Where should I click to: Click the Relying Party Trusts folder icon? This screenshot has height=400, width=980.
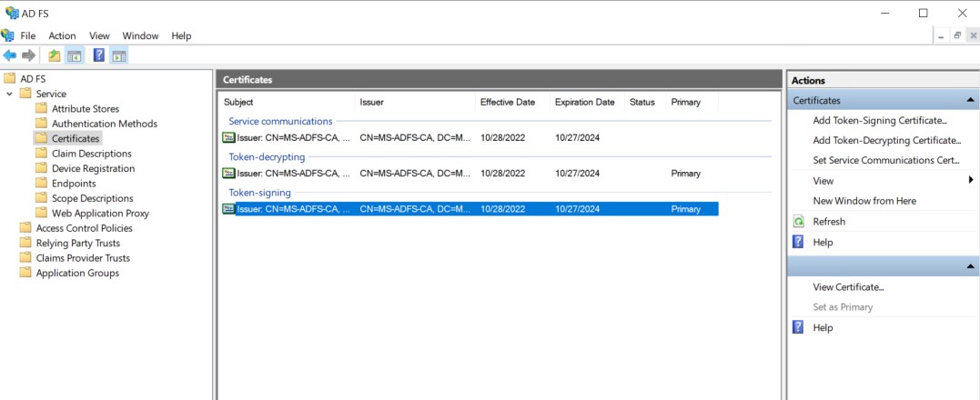click(x=25, y=243)
